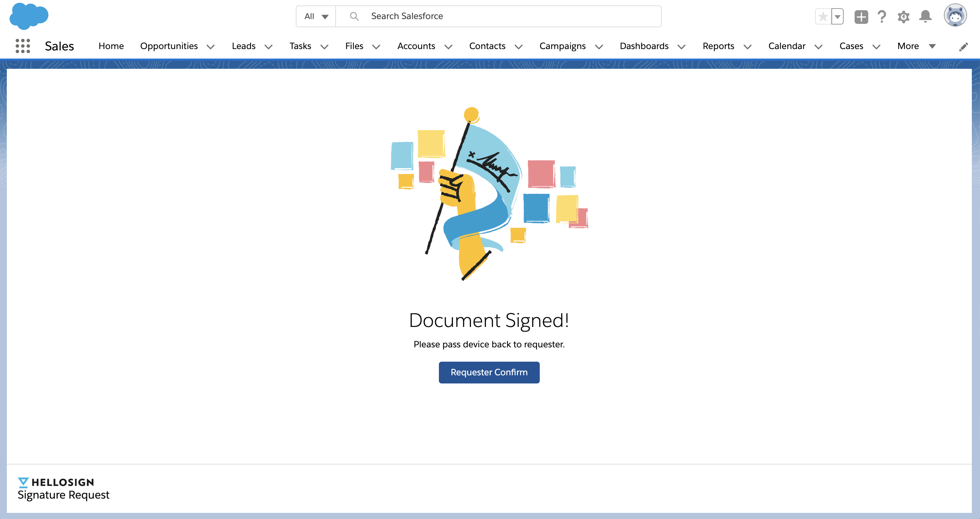Expand the Leads tab chevron
980x519 pixels.
coord(269,46)
